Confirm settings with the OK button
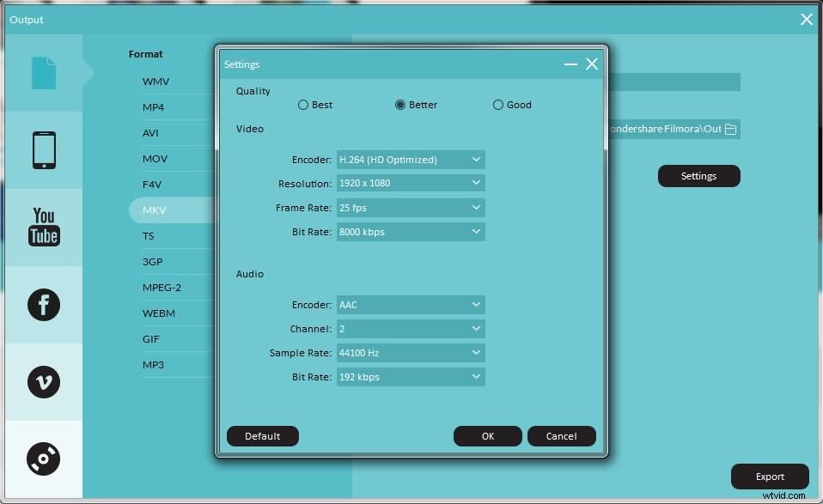This screenshot has height=504, width=823. (487, 435)
